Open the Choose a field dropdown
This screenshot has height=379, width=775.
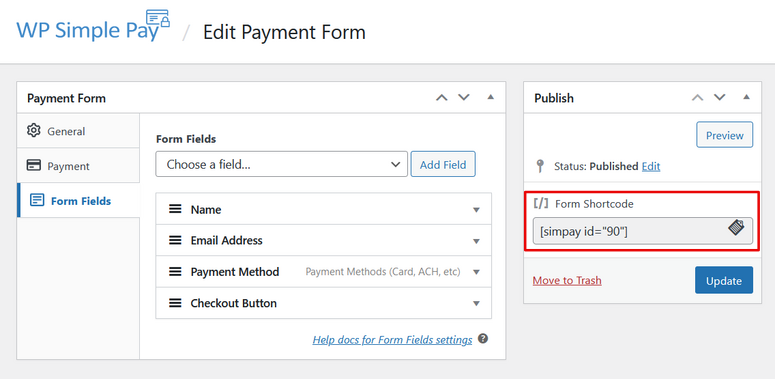coord(281,164)
